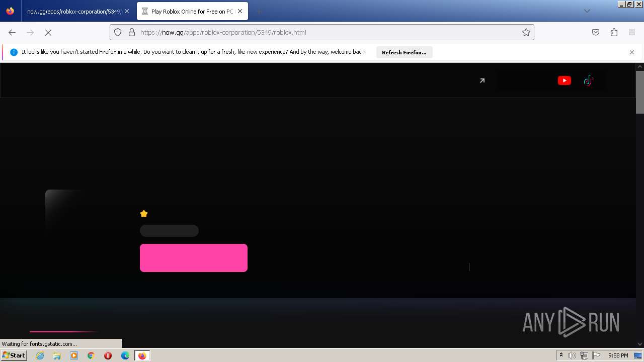This screenshot has height=362, width=644.
Task: Launch Internet Explorer from taskbar
Action: click(x=40, y=355)
